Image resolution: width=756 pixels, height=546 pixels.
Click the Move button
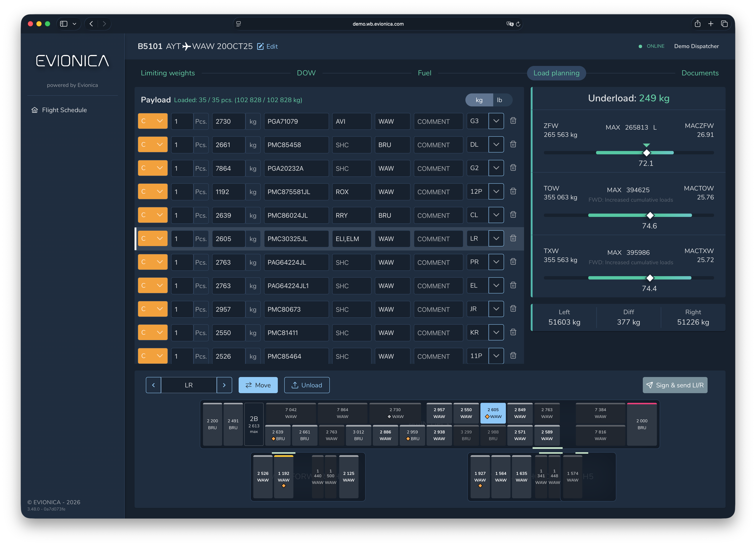tap(258, 385)
